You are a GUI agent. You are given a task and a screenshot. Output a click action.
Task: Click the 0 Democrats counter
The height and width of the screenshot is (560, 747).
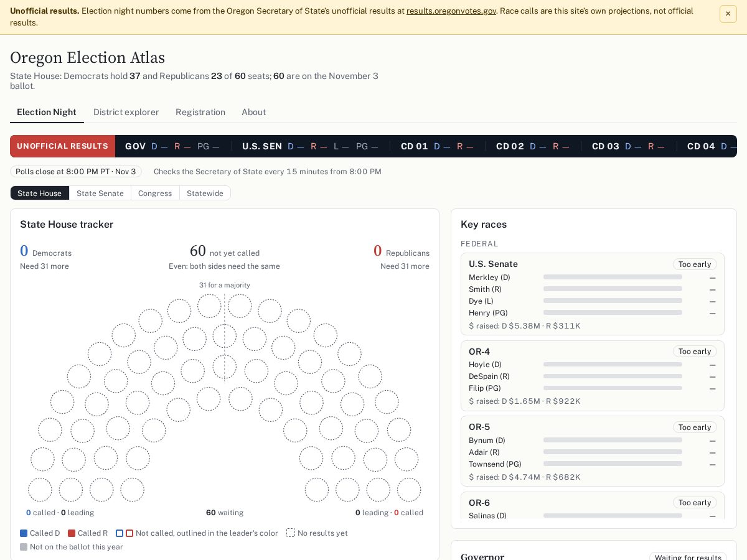point(45,251)
